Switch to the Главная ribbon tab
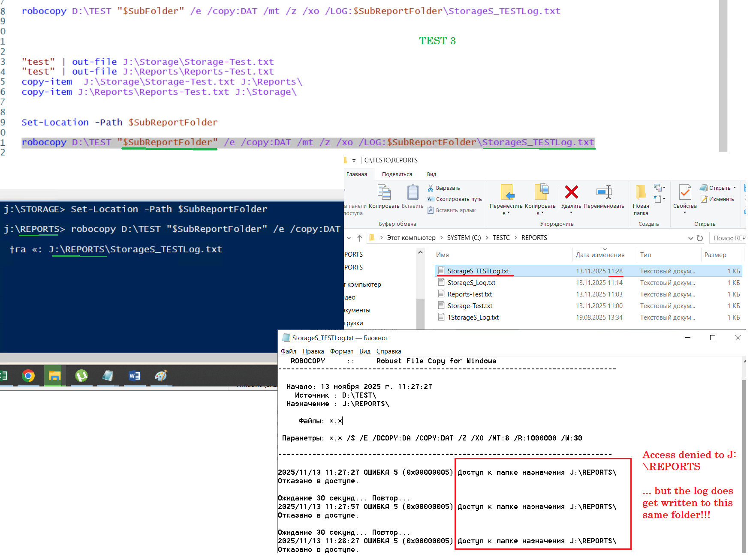Image resolution: width=753 pixels, height=560 pixels. (x=357, y=174)
